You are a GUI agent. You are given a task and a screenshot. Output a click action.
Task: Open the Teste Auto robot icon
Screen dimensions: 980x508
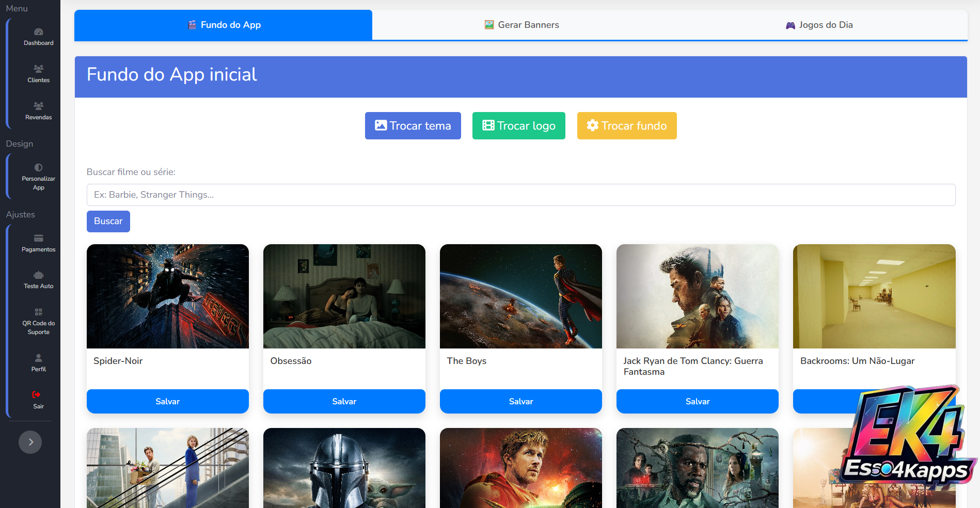(x=38, y=275)
